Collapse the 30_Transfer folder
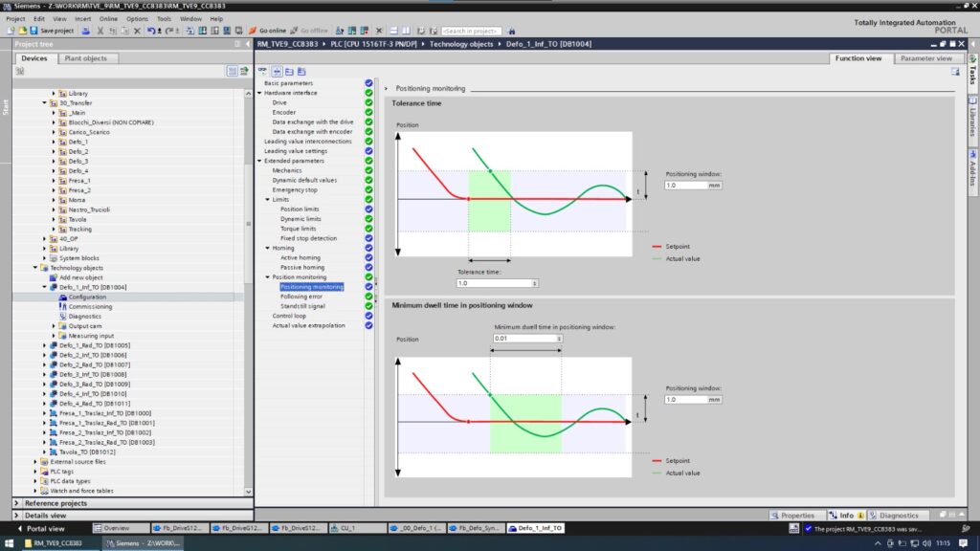The image size is (980, 551). (x=44, y=103)
